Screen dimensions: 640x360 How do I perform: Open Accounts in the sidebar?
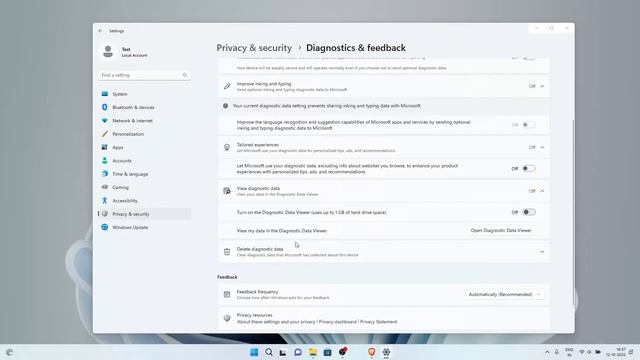tap(144, 161)
